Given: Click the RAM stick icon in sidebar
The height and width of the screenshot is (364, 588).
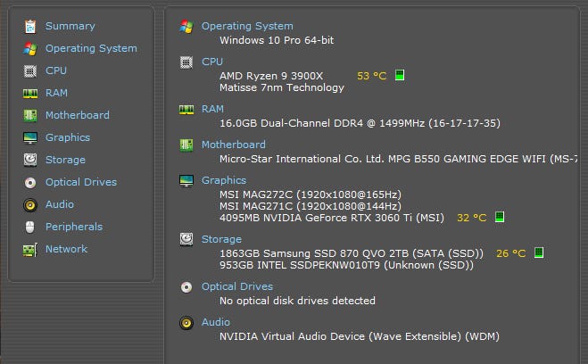Looking at the screenshot, I should pyautogui.click(x=30, y=93).
